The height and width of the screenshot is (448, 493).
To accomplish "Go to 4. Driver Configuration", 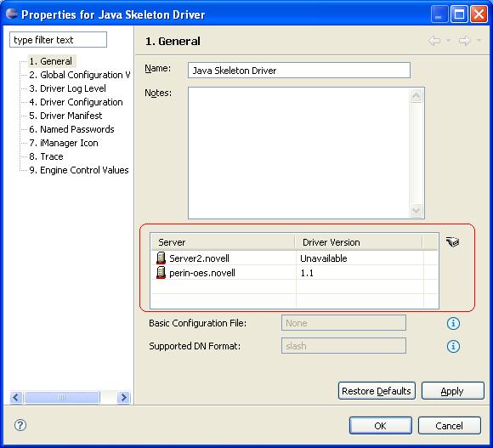I will point(76,102).
